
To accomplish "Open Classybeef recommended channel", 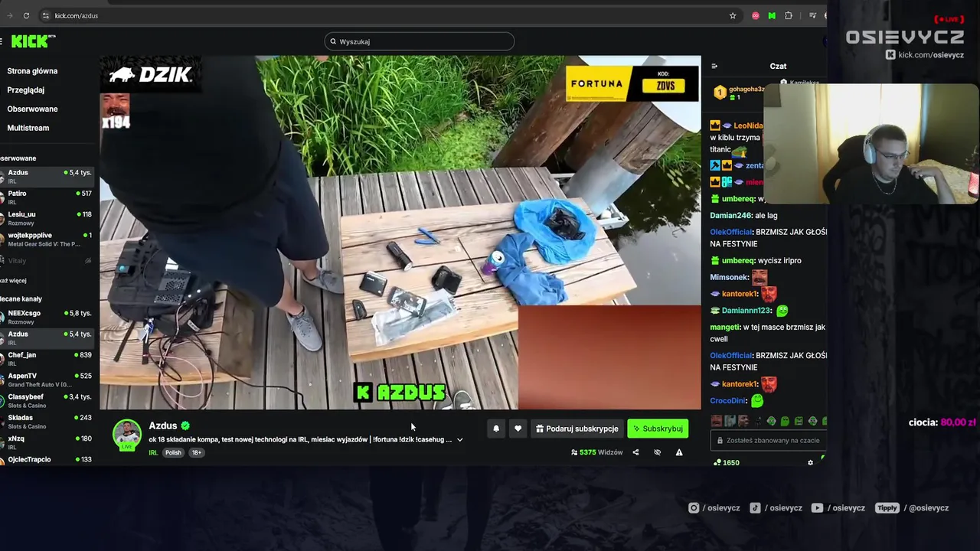I will (x=47, y=400).
